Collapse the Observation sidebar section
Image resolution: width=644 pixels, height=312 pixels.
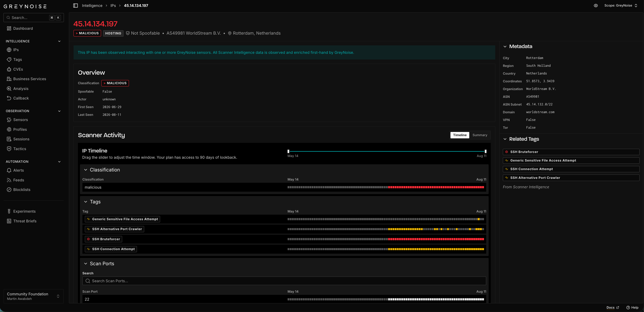[59, 111]
